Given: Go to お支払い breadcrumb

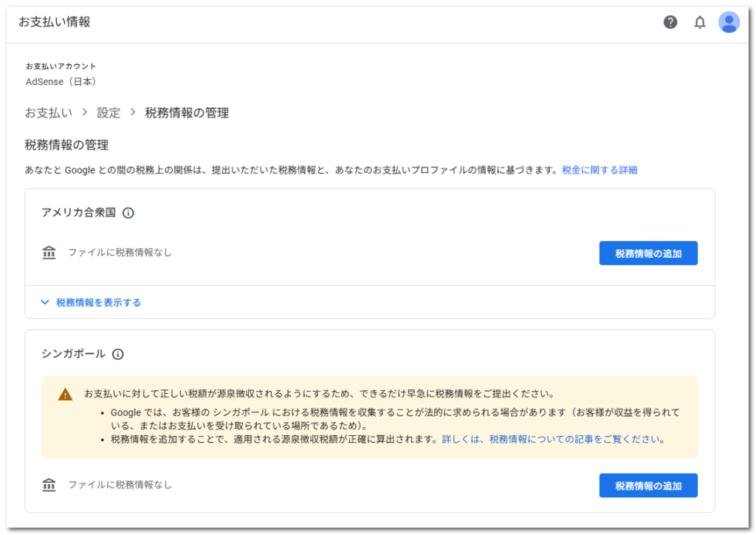Looking at the screenshot, I should tap(48, 113).
